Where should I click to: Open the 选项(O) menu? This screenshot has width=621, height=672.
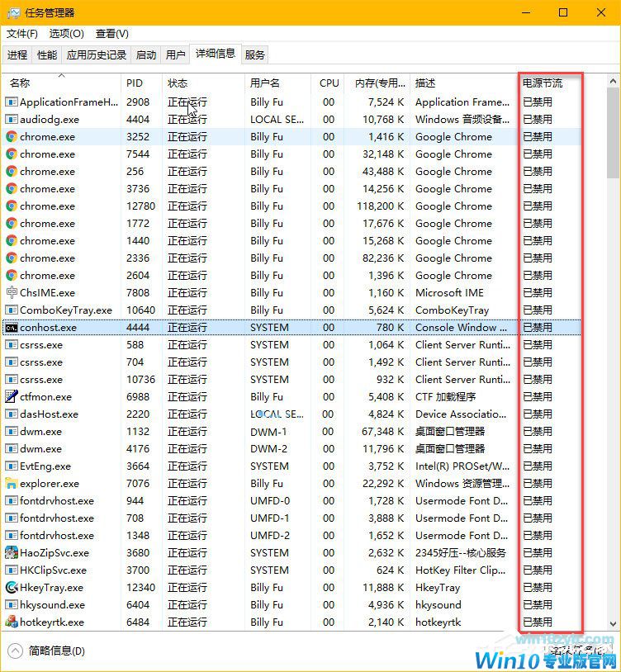click(x=66, y=33)
